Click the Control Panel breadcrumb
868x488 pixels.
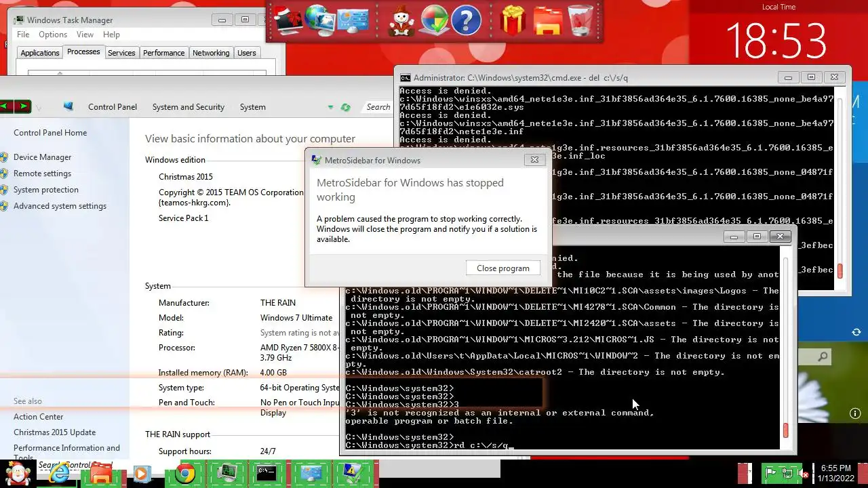(x=113, y=107)
